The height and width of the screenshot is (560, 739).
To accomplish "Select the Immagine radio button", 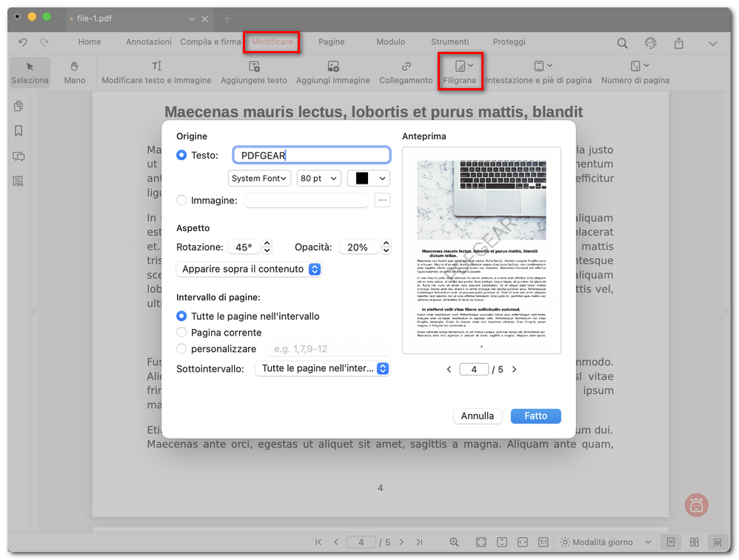I will click(181, 200).
